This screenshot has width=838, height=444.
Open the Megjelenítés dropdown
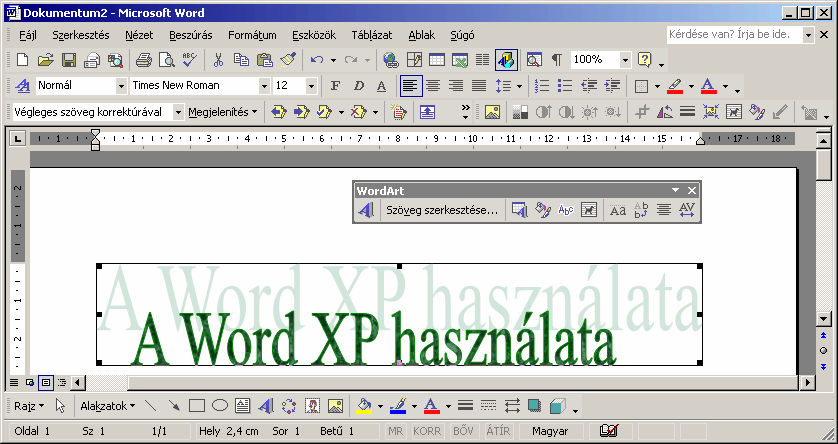coord(222,112)
